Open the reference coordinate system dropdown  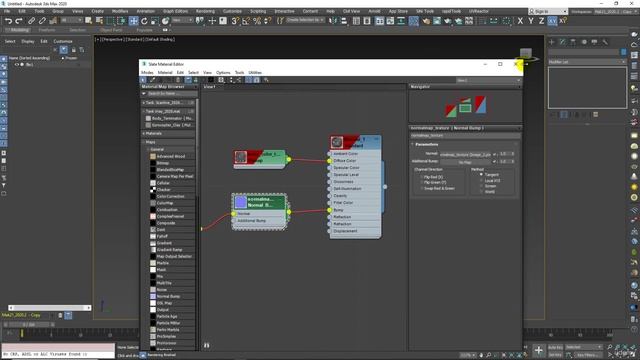click(x=182, y=20)
